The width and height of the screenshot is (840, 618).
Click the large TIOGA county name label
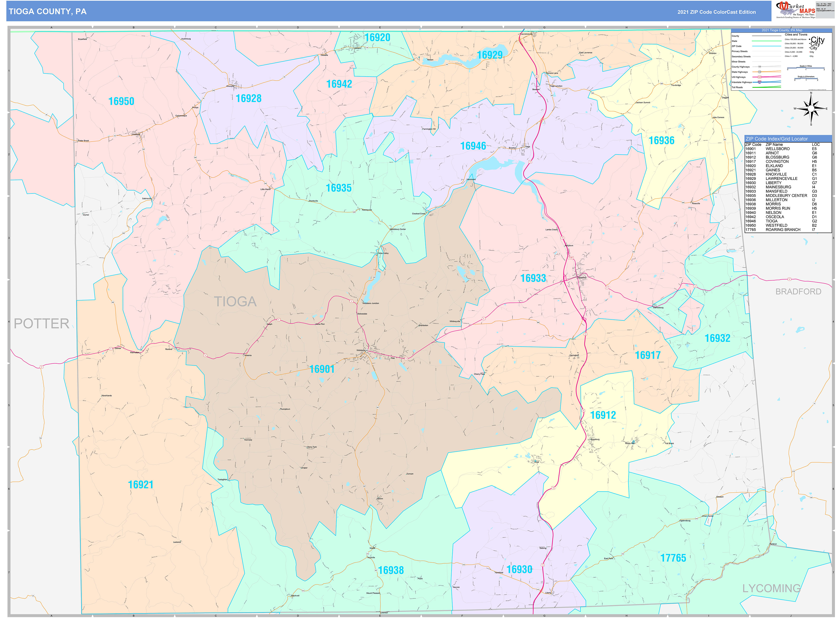point(235,302)
